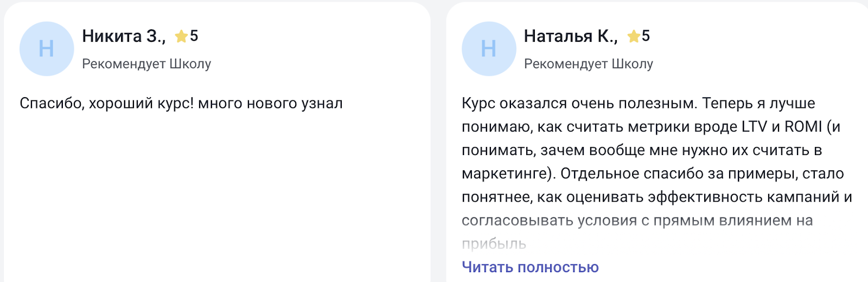Click the faded word "прибыль"

point(494,244)
